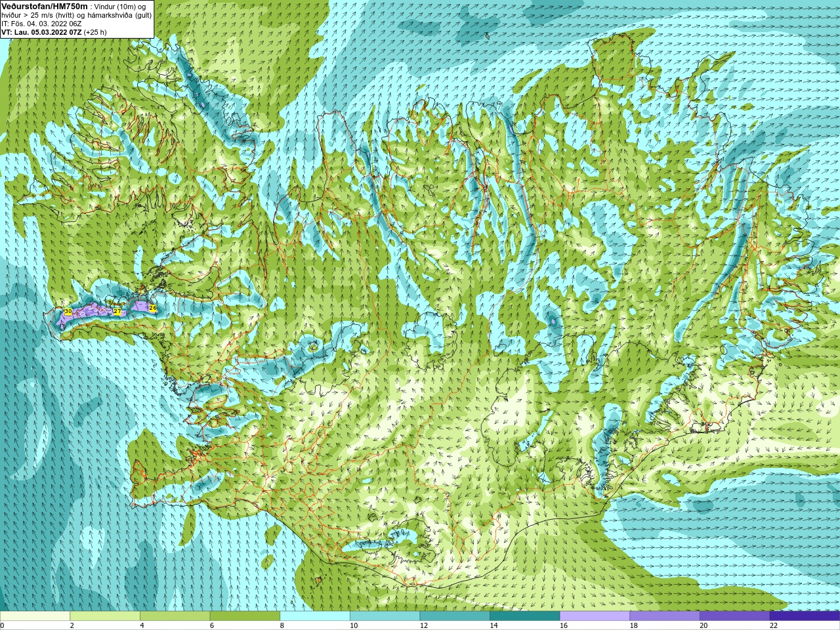Select the 10–12 m/s legend color swatch
840x630 pixels.
click(x=385, y=616)
